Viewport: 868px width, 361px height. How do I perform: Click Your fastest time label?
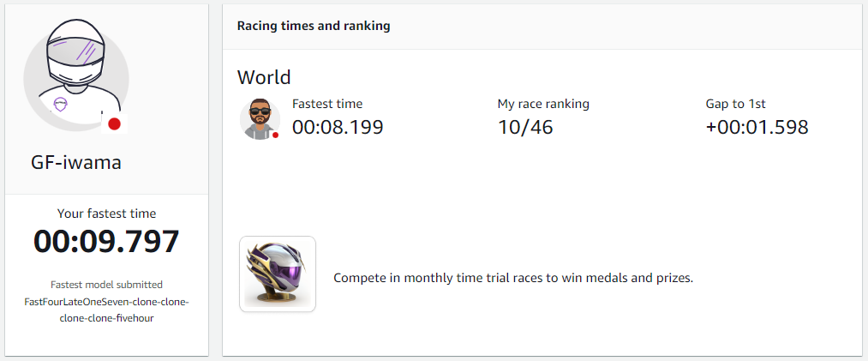pyautogui.click(x=106, y=214)
